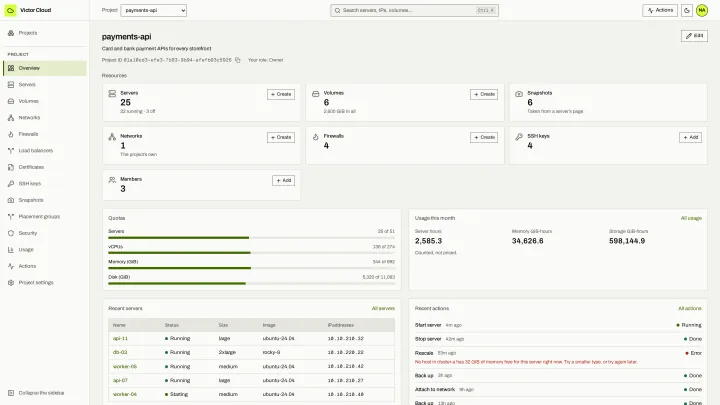Toggle dark mode with moon icon
The width and height of the screenshot is (720, 405).
[687, 10]
